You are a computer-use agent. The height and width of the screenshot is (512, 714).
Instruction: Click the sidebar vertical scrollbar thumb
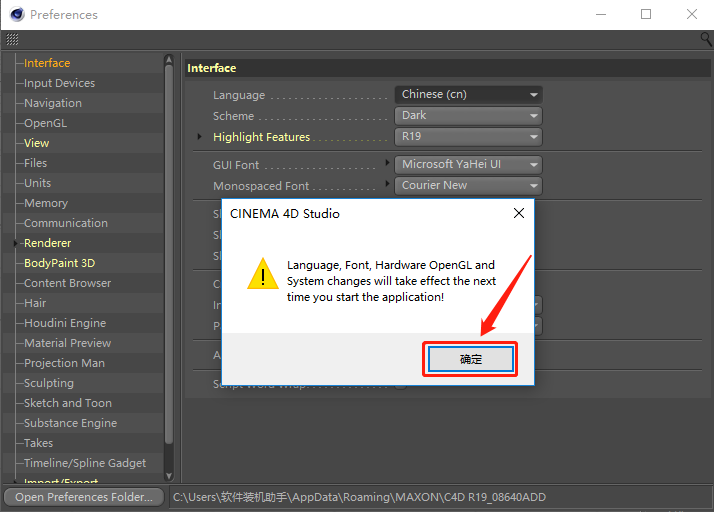169,254
